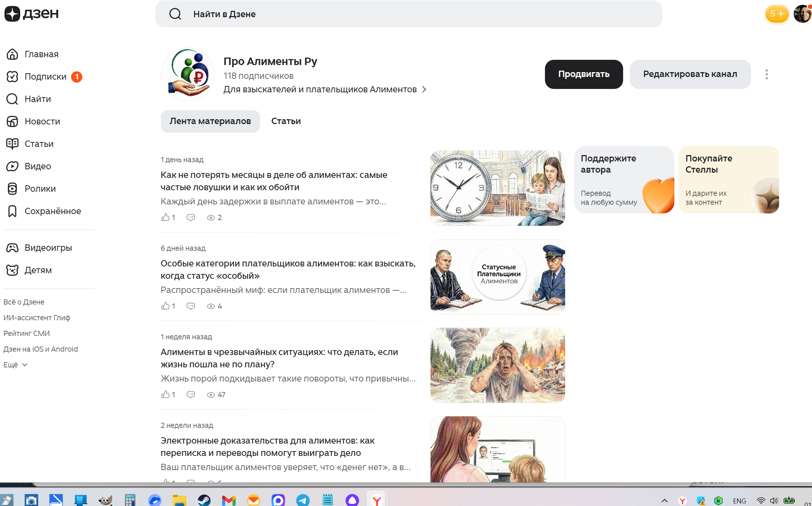Viewport: 812px width, 506px height.
Task: Open the 5+ Stella balance badge
Action: [x=776, y=14]
